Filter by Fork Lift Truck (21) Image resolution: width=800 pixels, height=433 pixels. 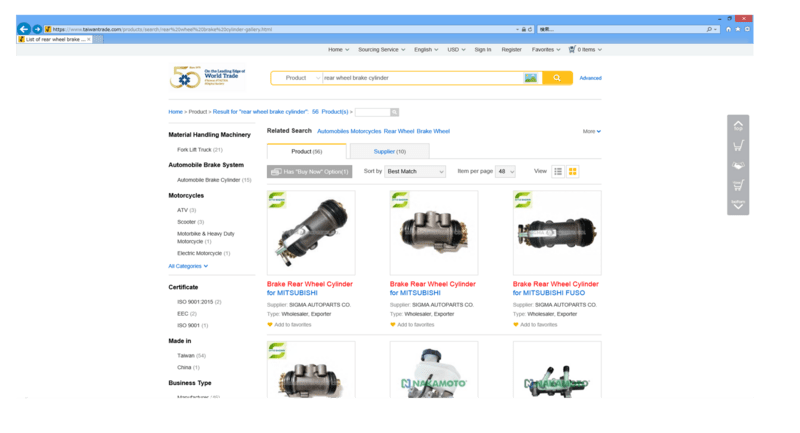click(x=199, y=149)
